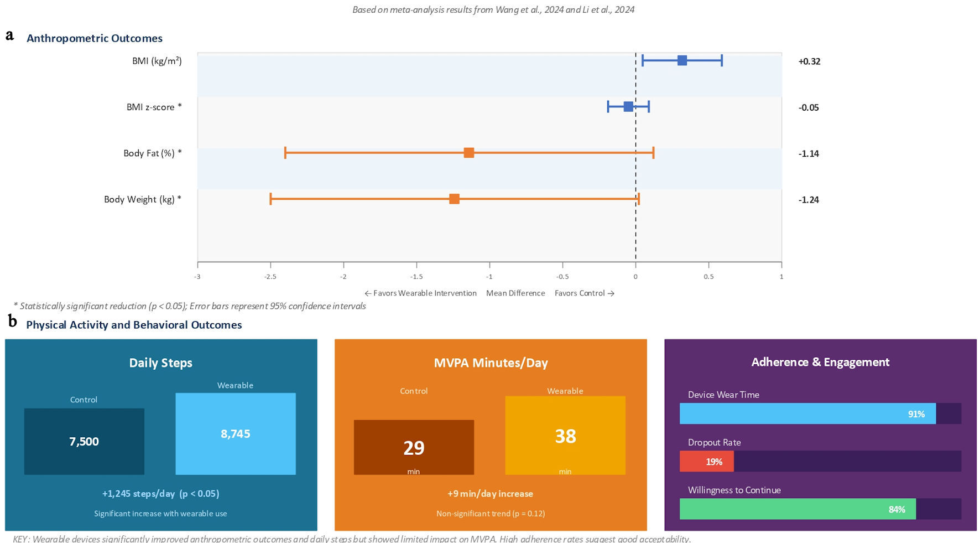Viewport: 980px width, 543px height.
Task: Click the Daily Steps panel title
Action: click(x=161, y=363)
